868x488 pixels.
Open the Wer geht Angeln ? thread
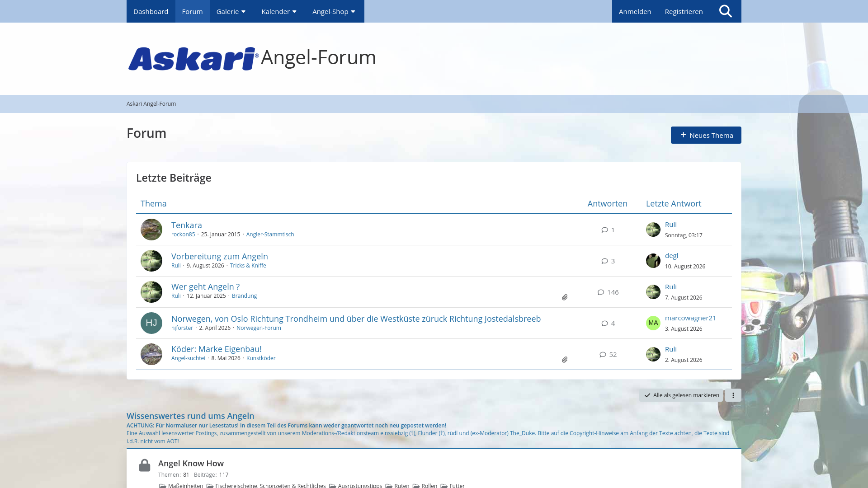205,286
